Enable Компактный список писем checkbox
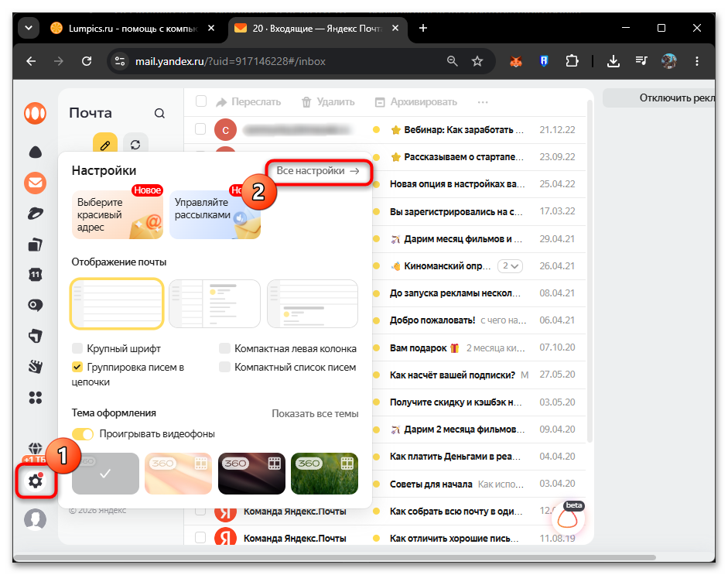This screenshot has width=728, height=575. (224, 367)
